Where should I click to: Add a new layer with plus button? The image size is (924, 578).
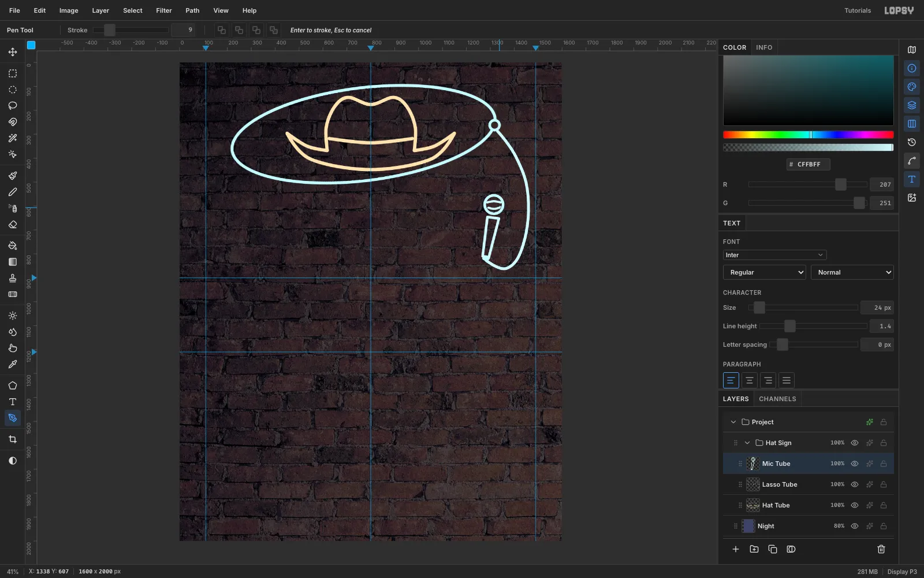736,549
